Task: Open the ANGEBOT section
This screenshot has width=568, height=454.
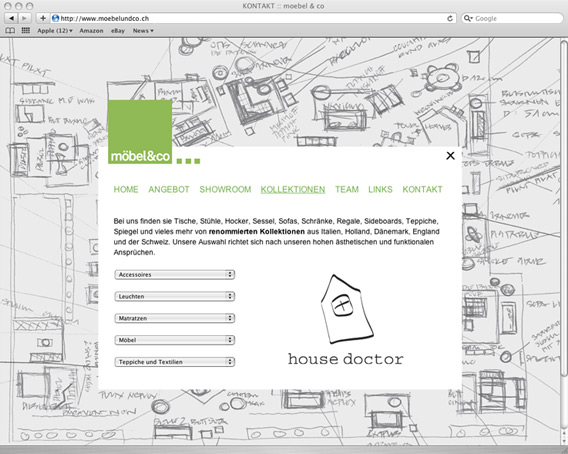Action: click(169, 189)
